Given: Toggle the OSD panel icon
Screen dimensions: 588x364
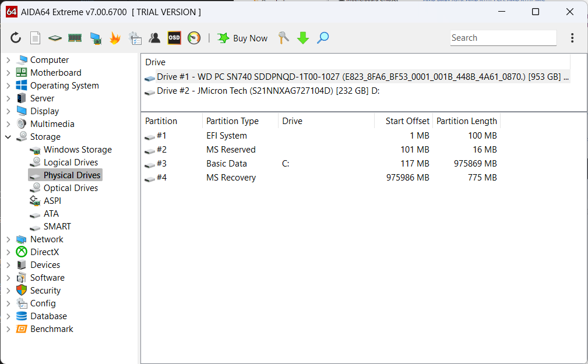Looking at the screenshot, I should (174, 38).
